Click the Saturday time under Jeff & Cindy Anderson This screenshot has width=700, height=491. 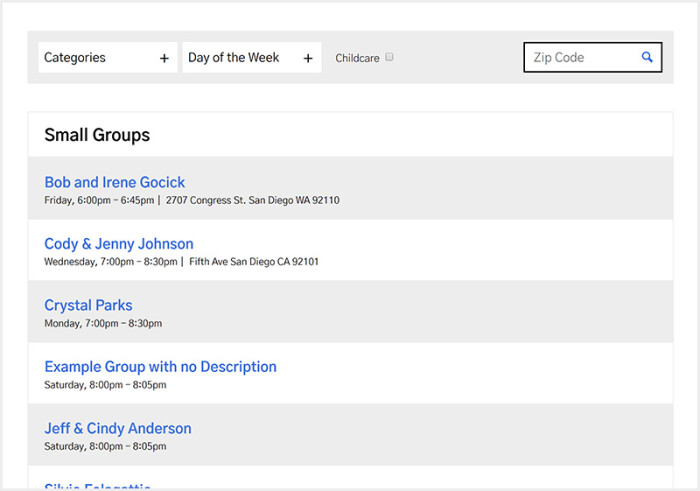pos(105,447)
